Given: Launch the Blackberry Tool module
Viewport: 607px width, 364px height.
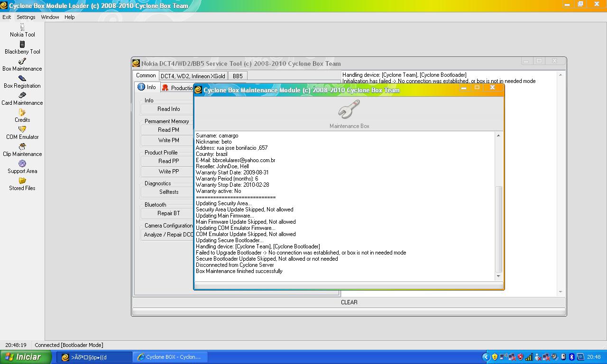Looking at the screenshot, I should pyautogui.click(x=22, y=47).
